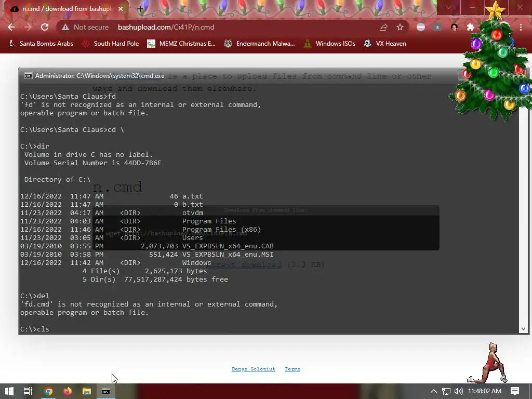This screenshot has width=532, height=399.
Task: Click the 'Directory of C:\' line
Action: click(57, 179)
